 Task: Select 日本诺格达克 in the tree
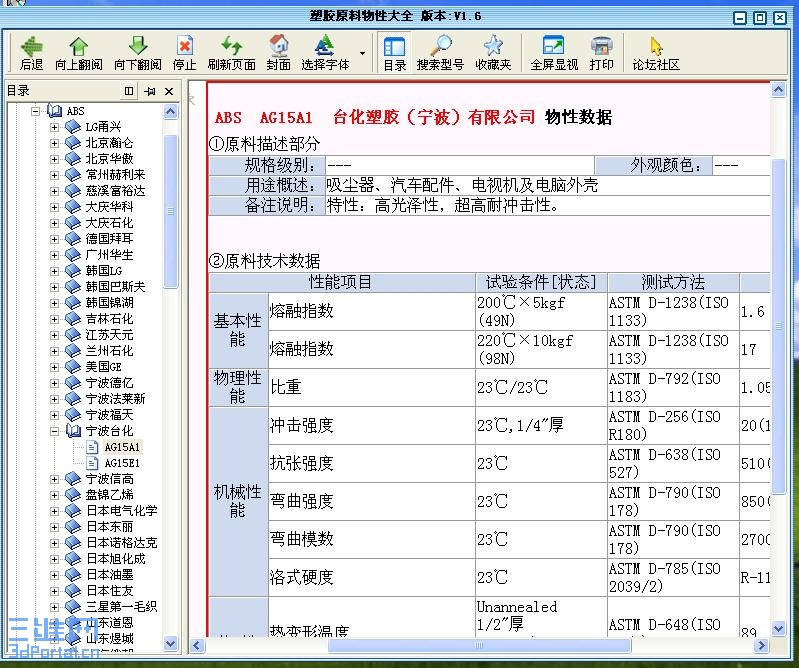121,543
